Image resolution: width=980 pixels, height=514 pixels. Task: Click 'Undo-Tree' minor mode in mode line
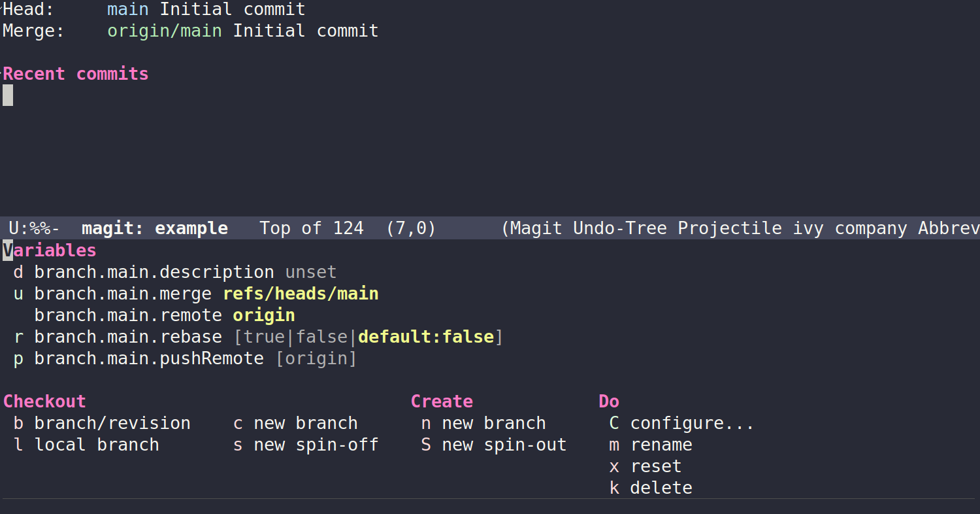620,228
